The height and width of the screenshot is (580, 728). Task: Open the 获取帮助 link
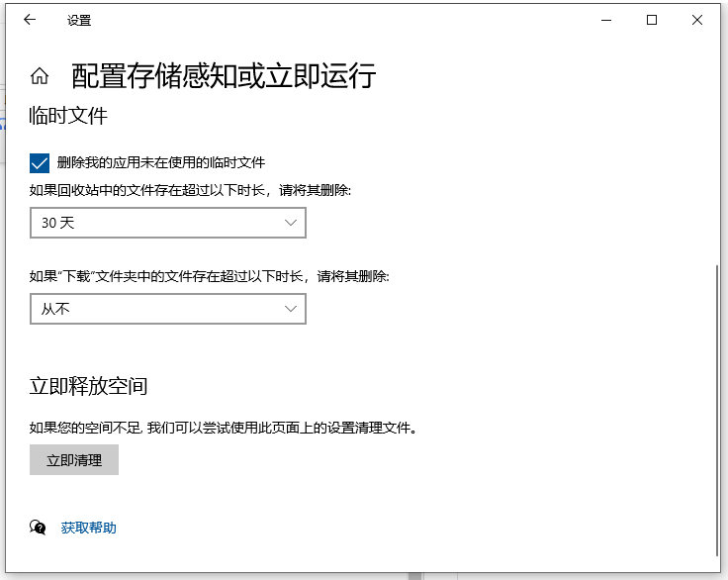[89, 528]
